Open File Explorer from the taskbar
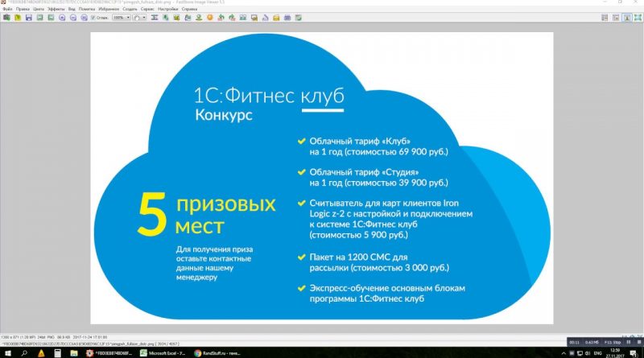Viewport: 644px width, 358px height. pos(74,353)
